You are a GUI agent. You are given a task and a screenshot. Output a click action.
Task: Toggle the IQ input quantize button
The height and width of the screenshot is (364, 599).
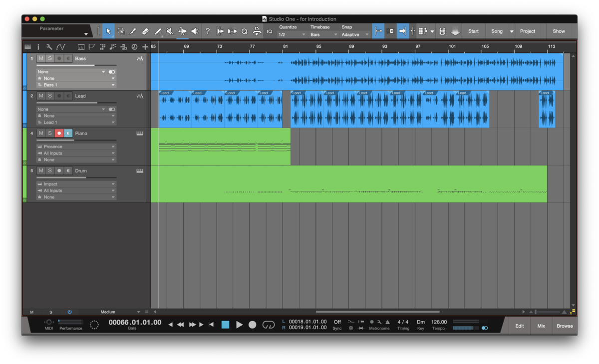click(x=269, y=31)
